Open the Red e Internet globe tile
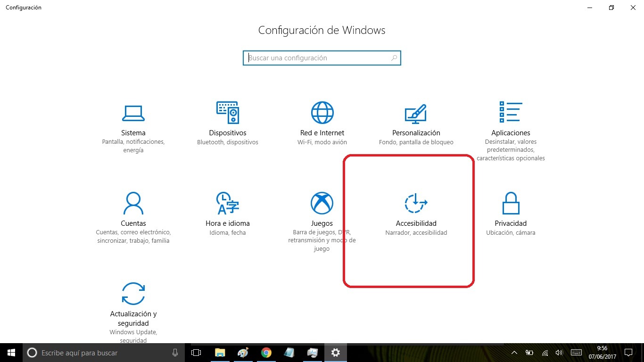 (322, 124)
